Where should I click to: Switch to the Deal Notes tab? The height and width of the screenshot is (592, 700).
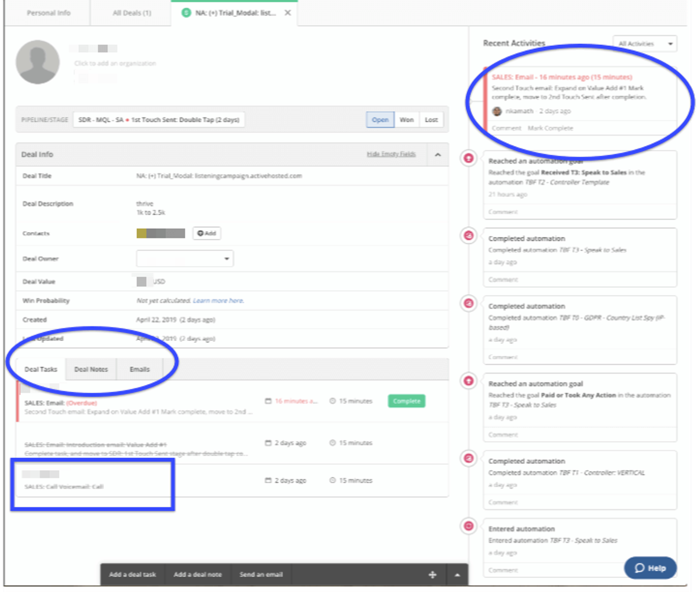(91, 369)
